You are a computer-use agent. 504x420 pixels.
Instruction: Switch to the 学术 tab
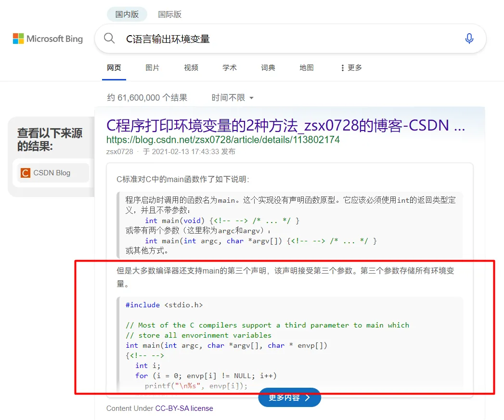coord(230,68)
